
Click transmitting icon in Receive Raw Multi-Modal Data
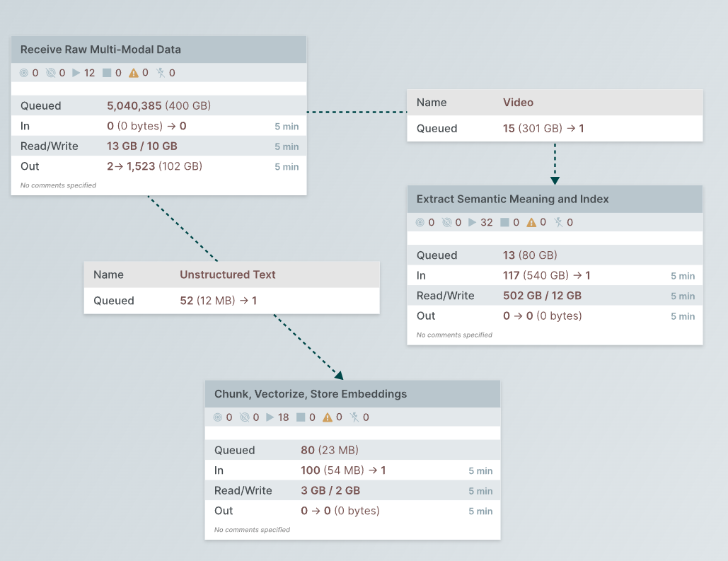(24, 73)
